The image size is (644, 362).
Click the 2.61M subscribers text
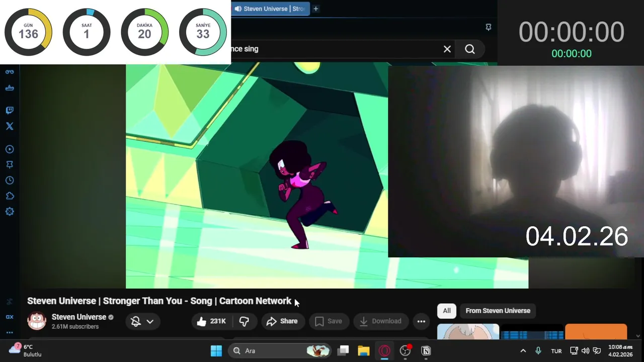tap(75, 327)
